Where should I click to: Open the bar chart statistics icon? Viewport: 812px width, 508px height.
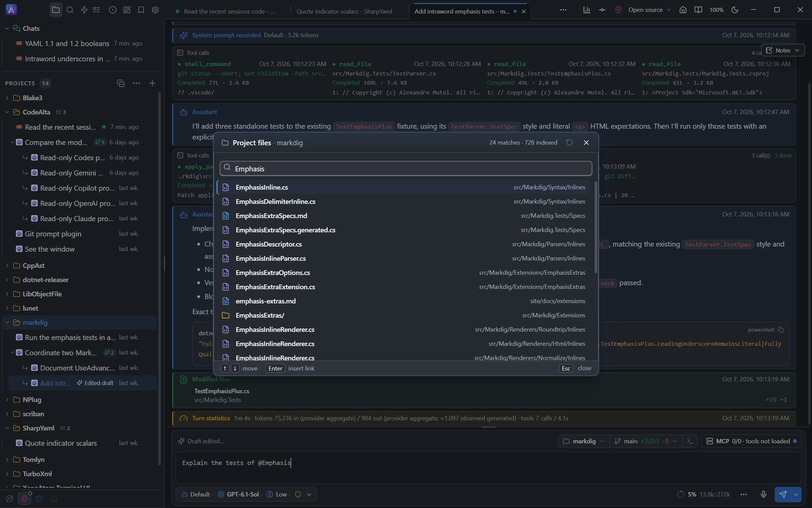point(587,10)
